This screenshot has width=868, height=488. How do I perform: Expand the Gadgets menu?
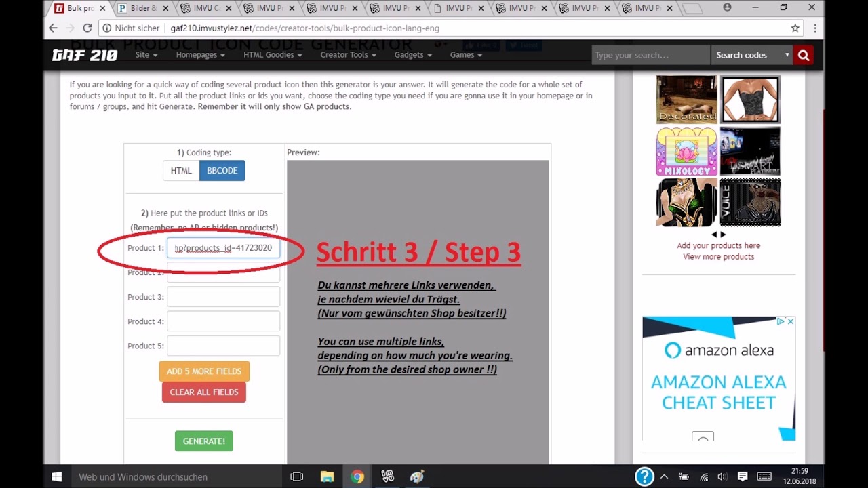[412, 55]
